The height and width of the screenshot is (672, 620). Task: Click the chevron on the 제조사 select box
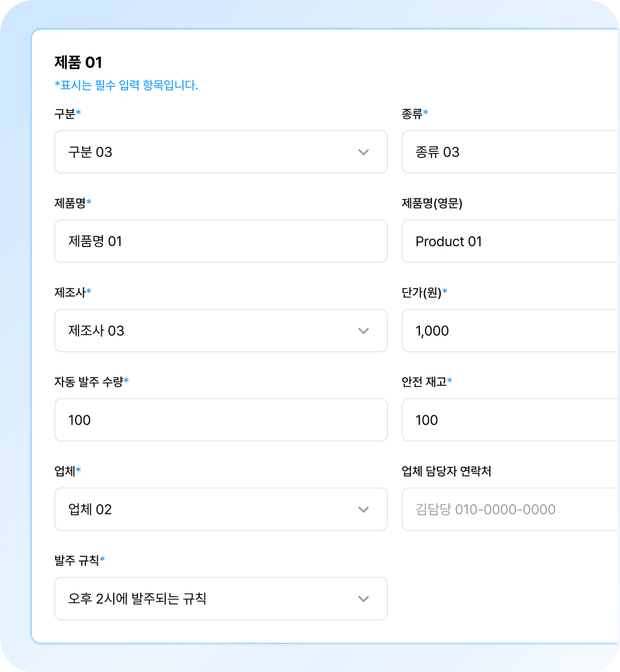[363, 331]
